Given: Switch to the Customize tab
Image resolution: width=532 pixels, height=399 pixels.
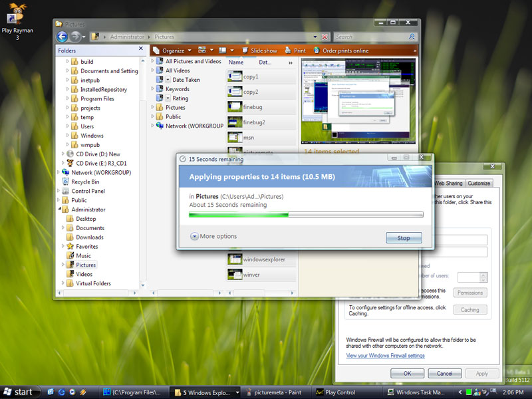Looking at the screenshot, I should pos(479,184).
